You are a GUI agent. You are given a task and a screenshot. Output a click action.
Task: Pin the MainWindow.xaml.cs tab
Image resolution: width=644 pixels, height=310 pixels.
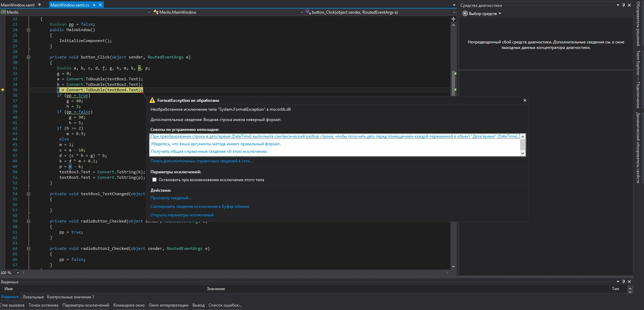[95, 5]
